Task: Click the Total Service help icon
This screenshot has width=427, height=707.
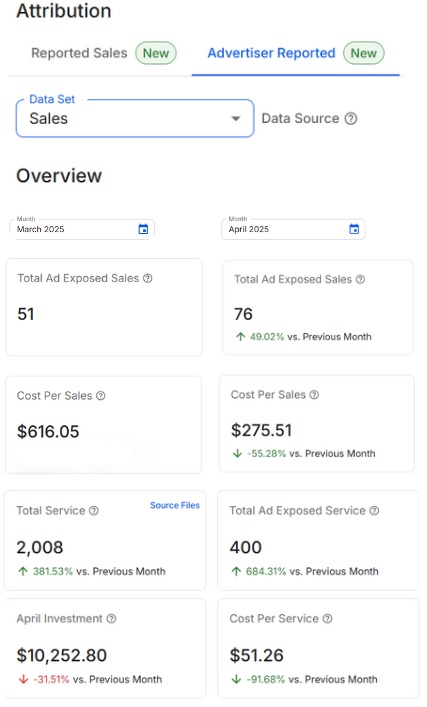Action: pyautogui.click(x=94, y=510)
